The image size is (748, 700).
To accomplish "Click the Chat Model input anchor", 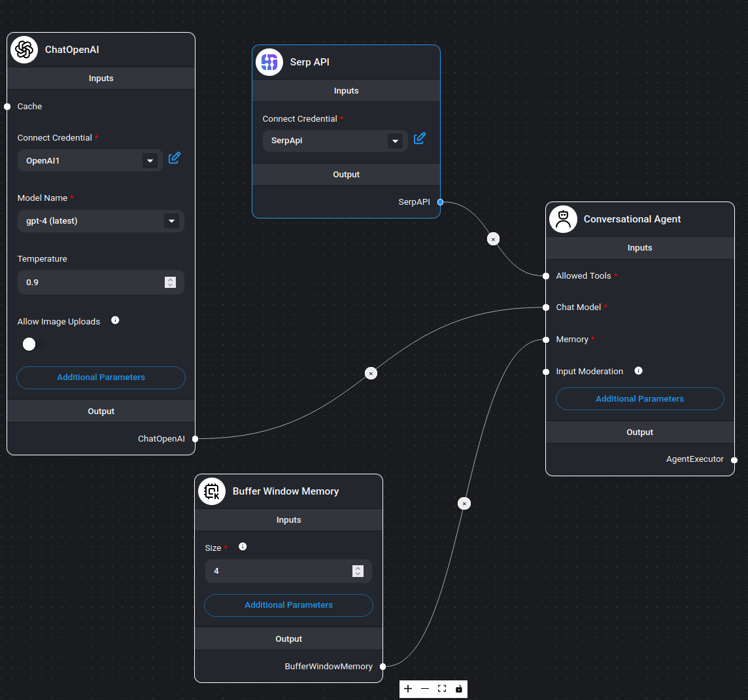I will 546,307.
